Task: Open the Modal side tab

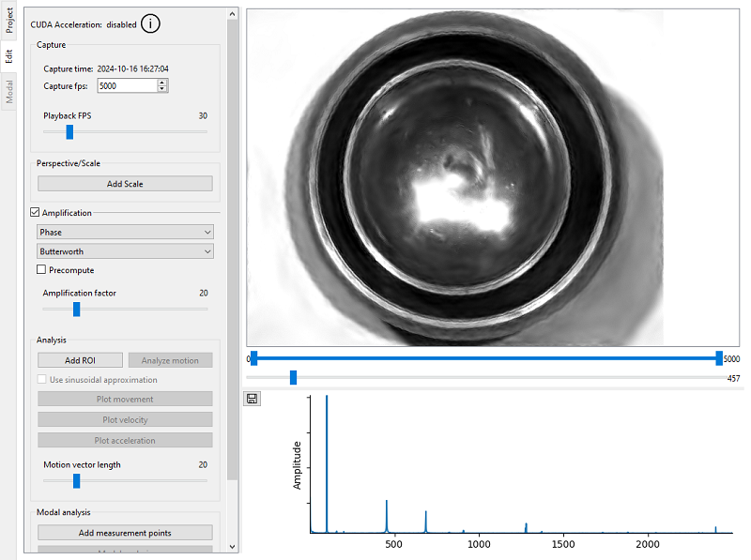Action: pos(8,91)
